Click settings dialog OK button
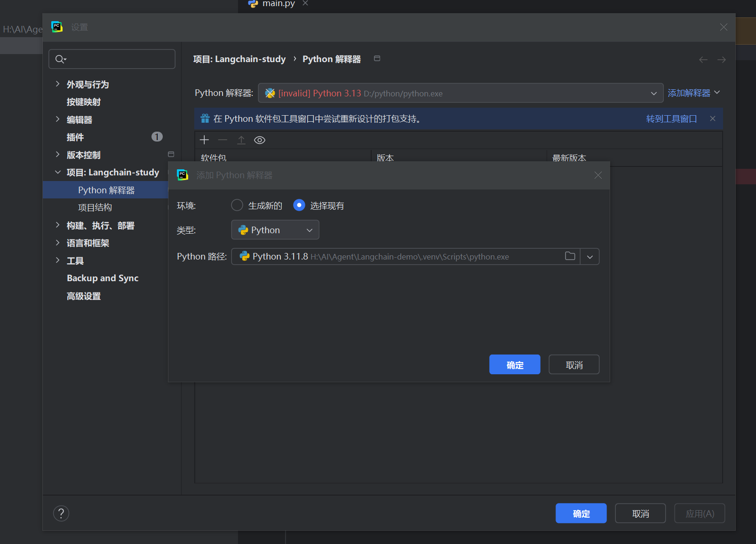The image size is (756, 544). tap(581, 513)
